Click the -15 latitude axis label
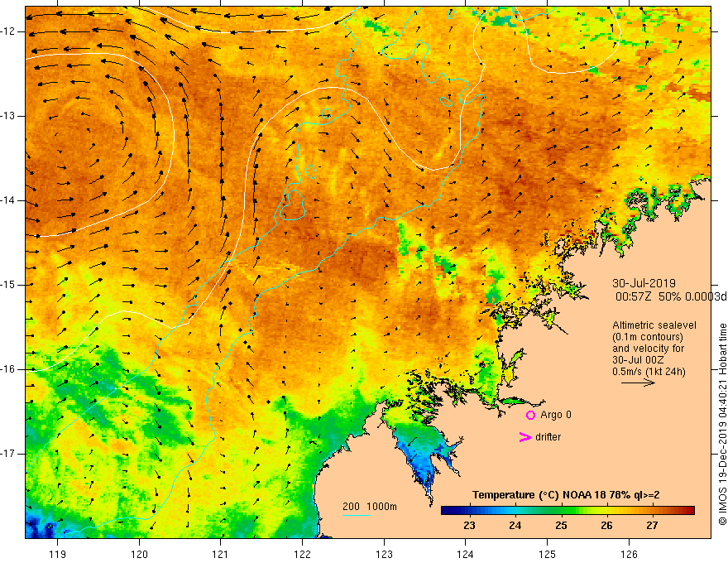 click(8, 285)
